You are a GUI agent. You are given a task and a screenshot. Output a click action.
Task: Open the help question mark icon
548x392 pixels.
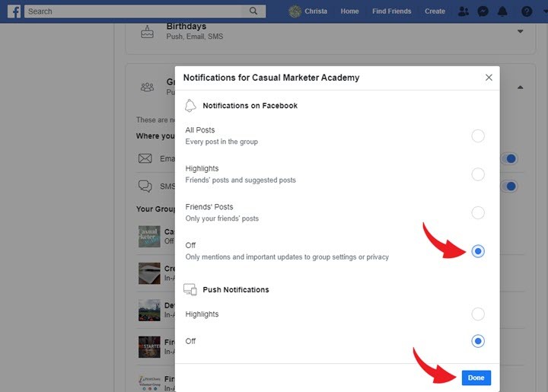527,11
